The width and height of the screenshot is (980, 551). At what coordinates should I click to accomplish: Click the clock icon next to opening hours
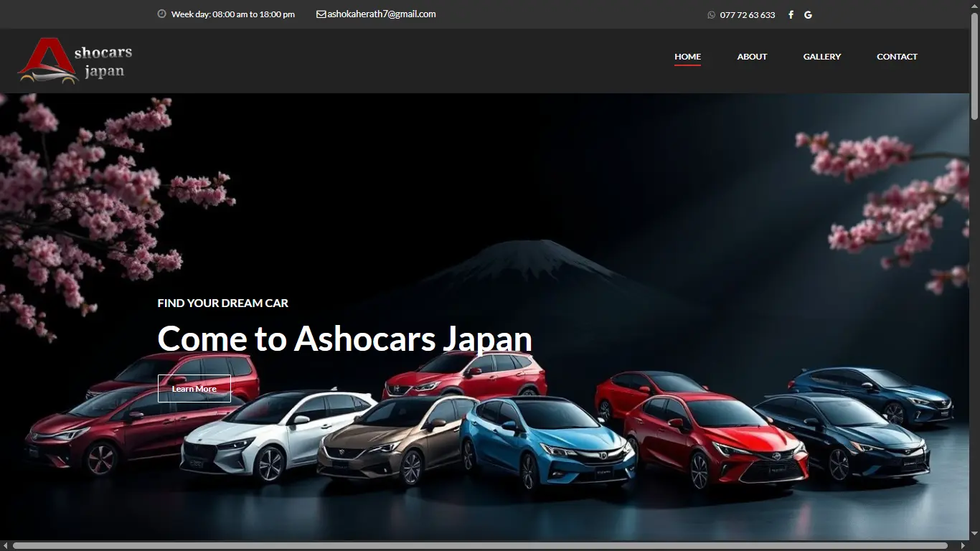pos(161,14)
